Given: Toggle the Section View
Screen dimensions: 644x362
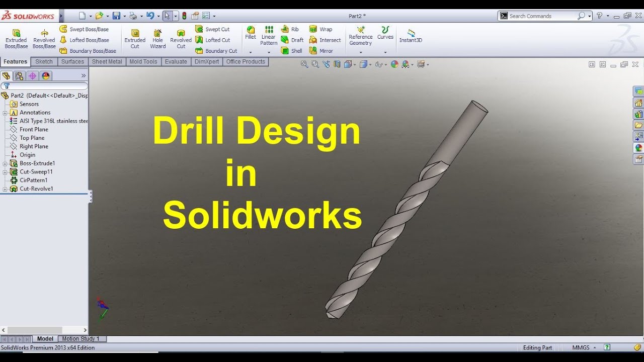Looking at the screenshot, I should click(337, 64).
